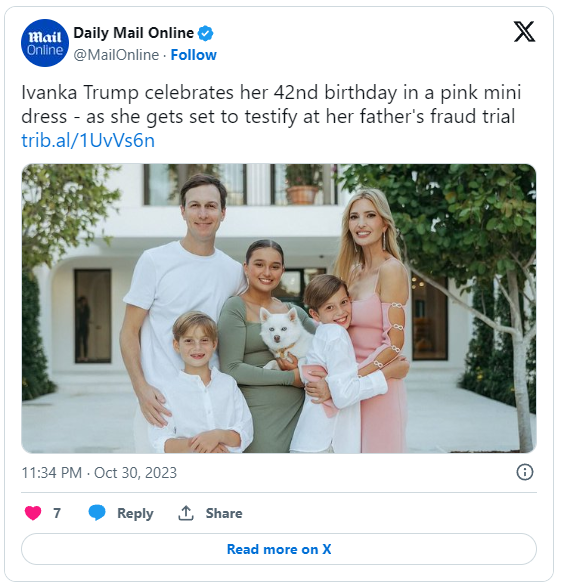This screenshot has width=561, height=588.
Task: Open the Daily Mail Online display name
Action: tap(134, 33)
